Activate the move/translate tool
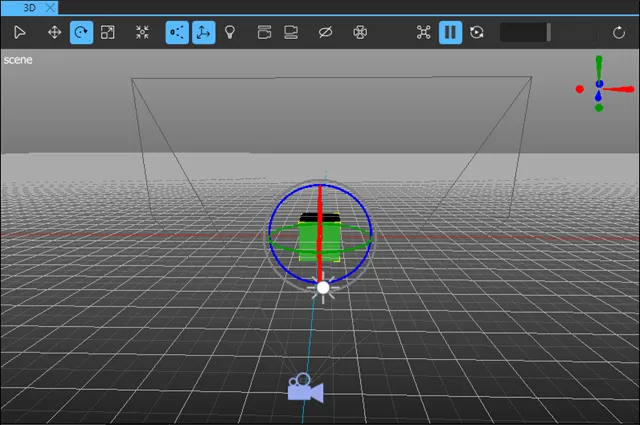Image resolution: width=640 pixels, height=425 pixels. tap(55, 32)
